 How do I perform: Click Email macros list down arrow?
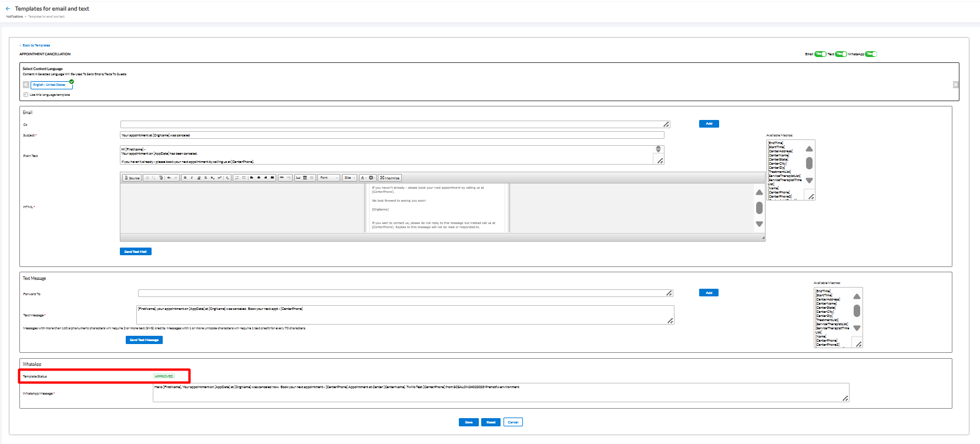click(x=809, y=181)
